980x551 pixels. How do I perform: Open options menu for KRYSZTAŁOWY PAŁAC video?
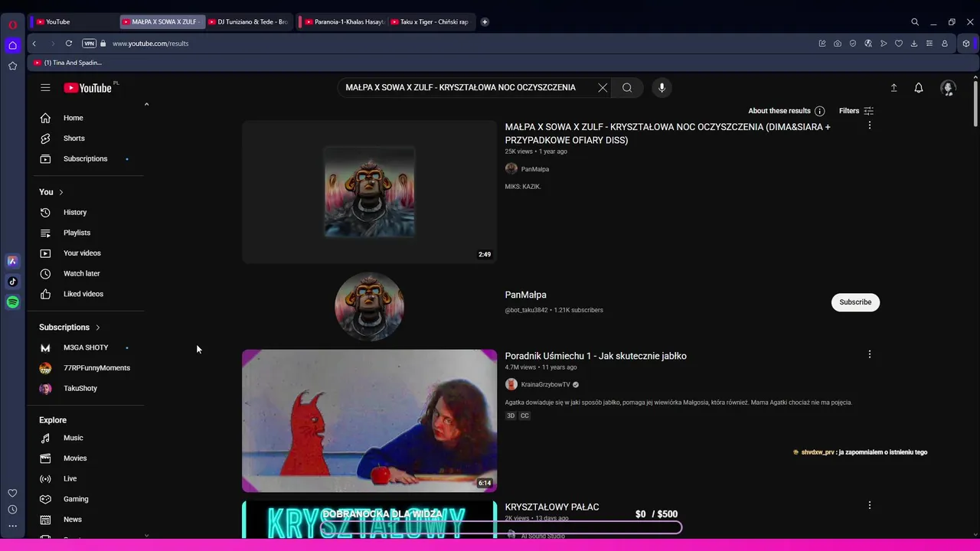[869, 505]
